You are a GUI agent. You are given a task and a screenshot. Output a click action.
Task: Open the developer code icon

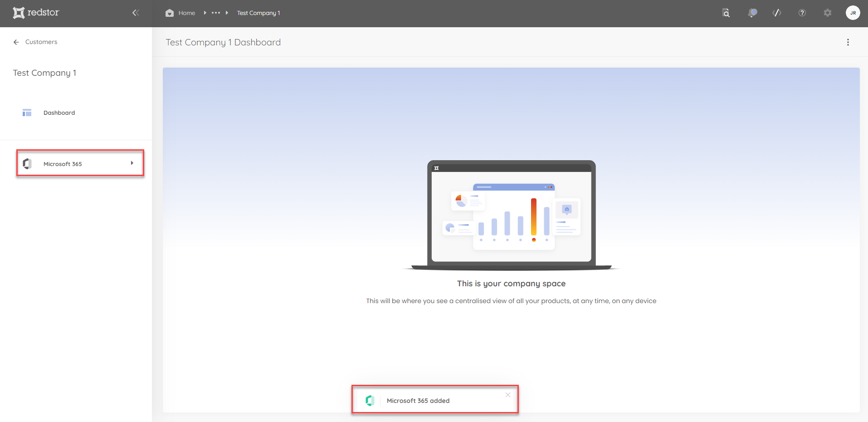(777, 13)
